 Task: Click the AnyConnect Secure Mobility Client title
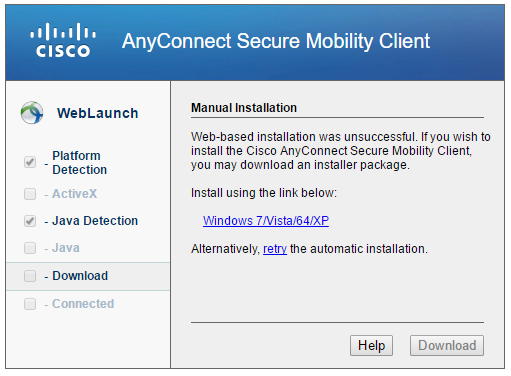pyautogui.click(x=276, y=41)
